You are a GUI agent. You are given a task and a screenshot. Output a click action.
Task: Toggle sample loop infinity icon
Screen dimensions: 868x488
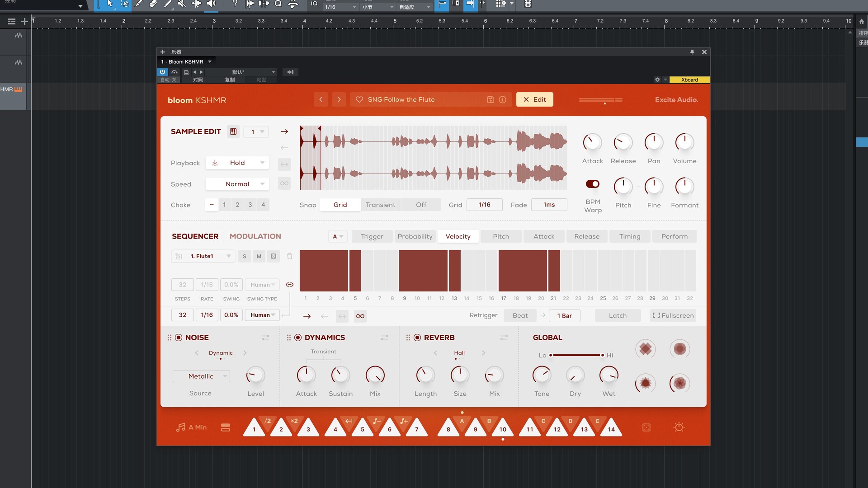coord(284,183)
